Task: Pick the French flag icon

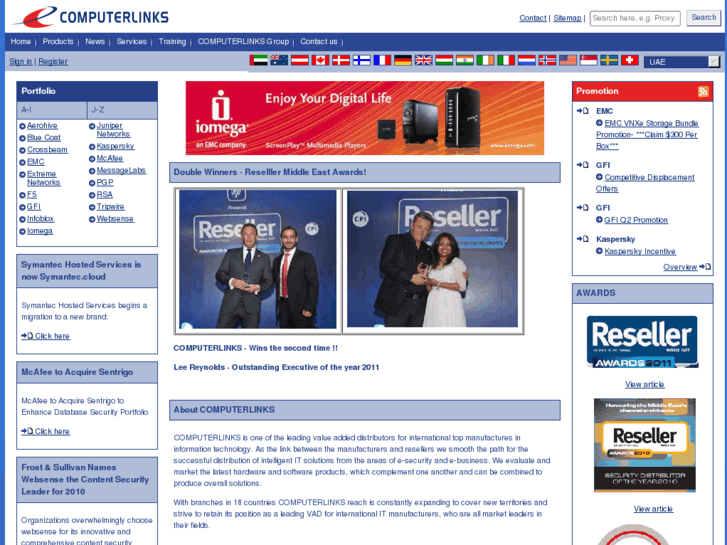Action: 382,61
